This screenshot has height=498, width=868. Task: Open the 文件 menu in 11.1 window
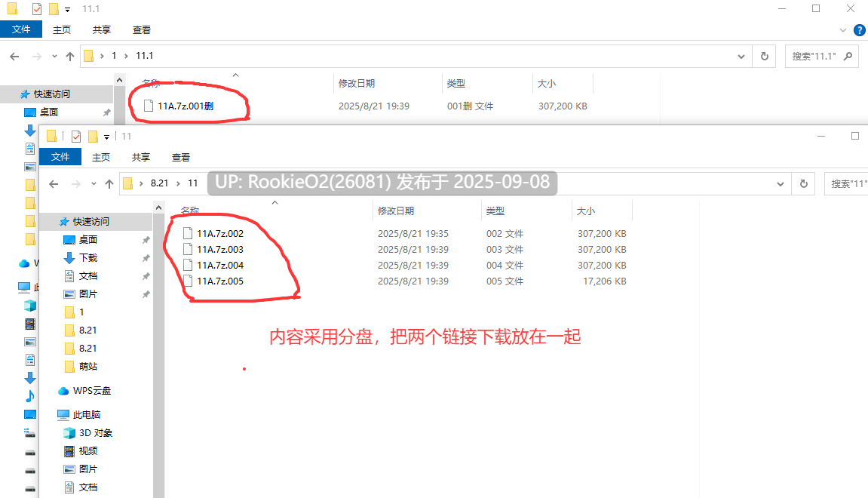pos(21,29)
